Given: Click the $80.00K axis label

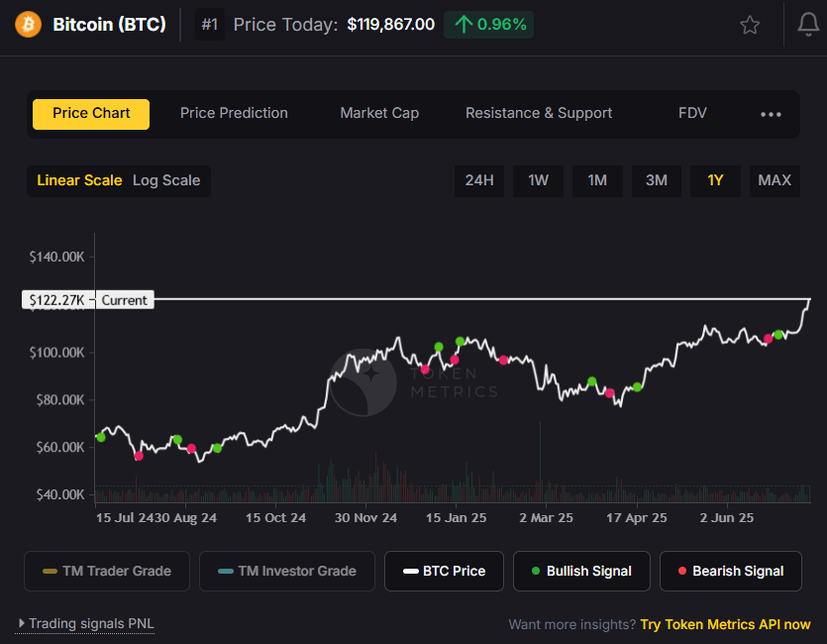Looking at the screenshot, I should click(60, 400).
